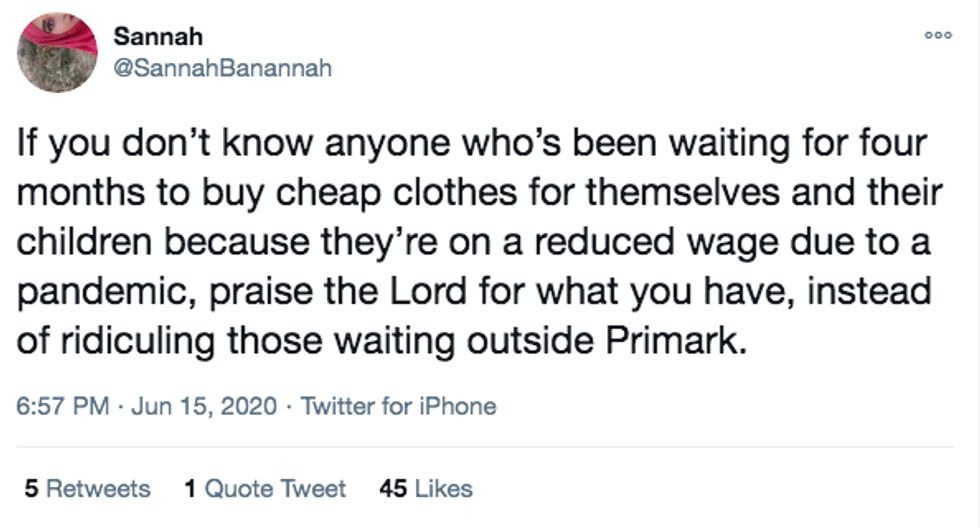
Task: Click the number 45 beside Likes
Action: (x=392, y=489)
